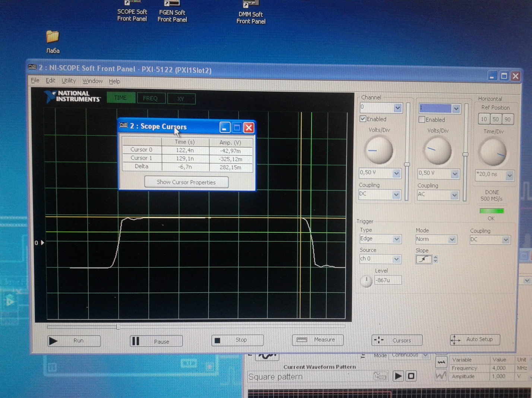Viewport: 532px width, 398px height.
Task: Open the trigger Type Edge dropdown
Action: click(x=397, y=239)
